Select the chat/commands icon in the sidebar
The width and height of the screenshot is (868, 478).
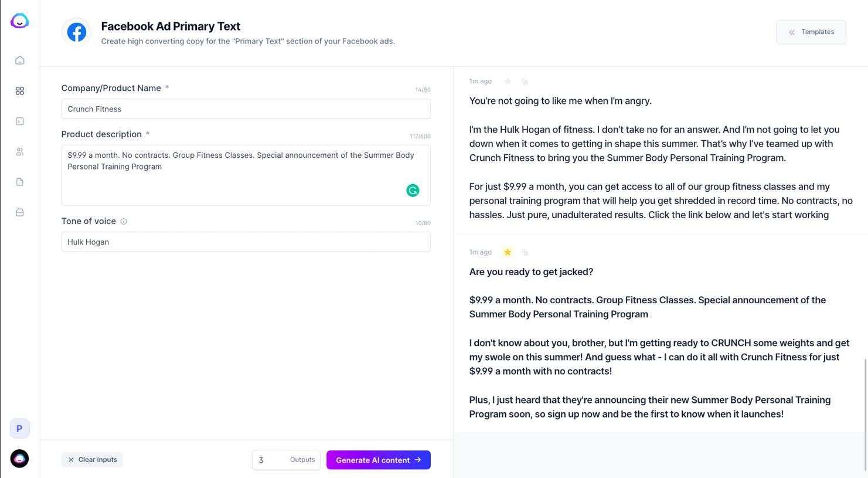[19, 121]
